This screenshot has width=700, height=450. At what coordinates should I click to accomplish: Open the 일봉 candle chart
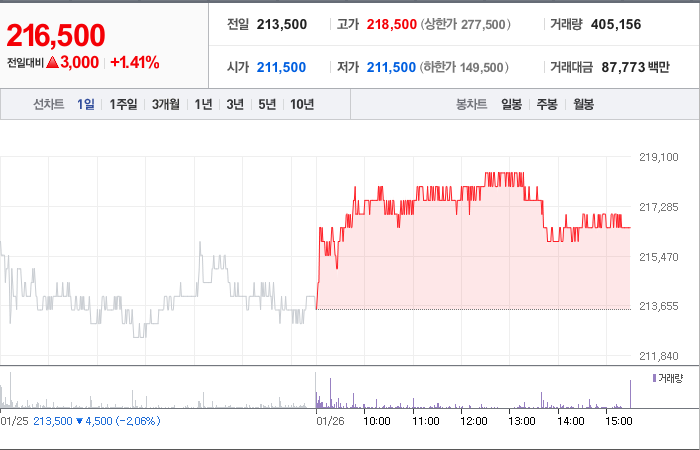[511, 104]
